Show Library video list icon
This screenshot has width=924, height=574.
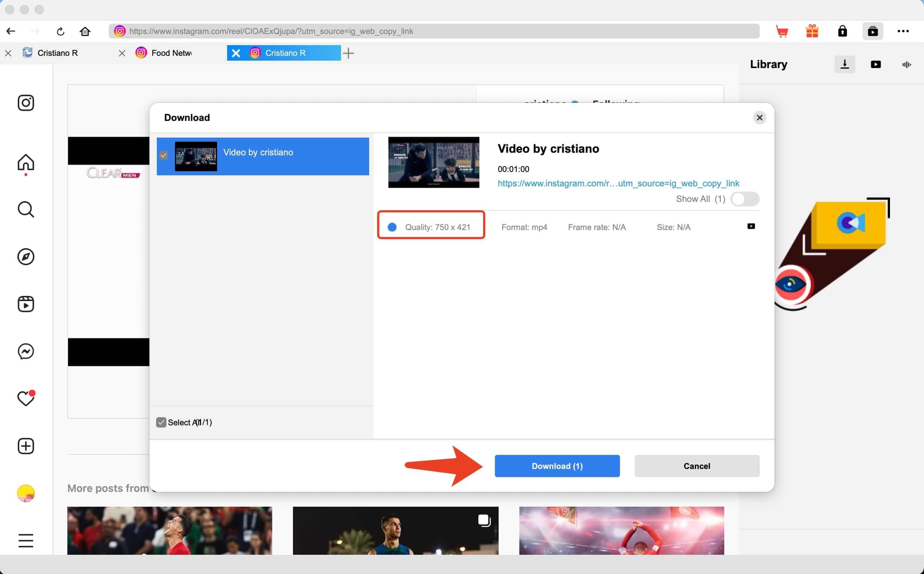pyautogui.click(x=876, y=64)
